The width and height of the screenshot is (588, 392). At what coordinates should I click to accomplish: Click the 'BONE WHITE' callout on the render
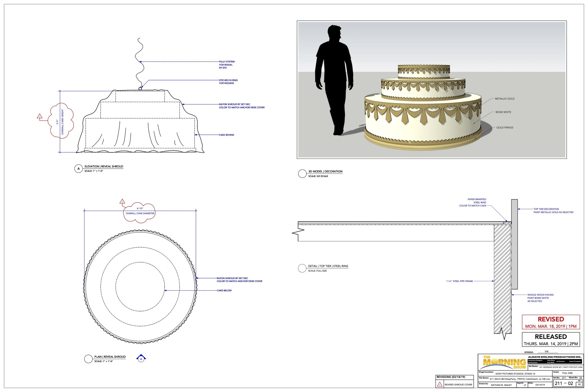tap(503, 112)
